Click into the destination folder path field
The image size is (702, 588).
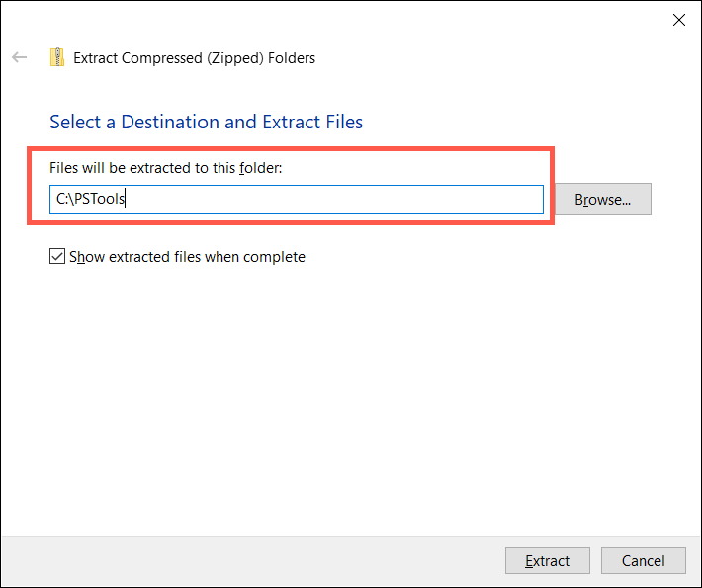click(x=297, y=200)
